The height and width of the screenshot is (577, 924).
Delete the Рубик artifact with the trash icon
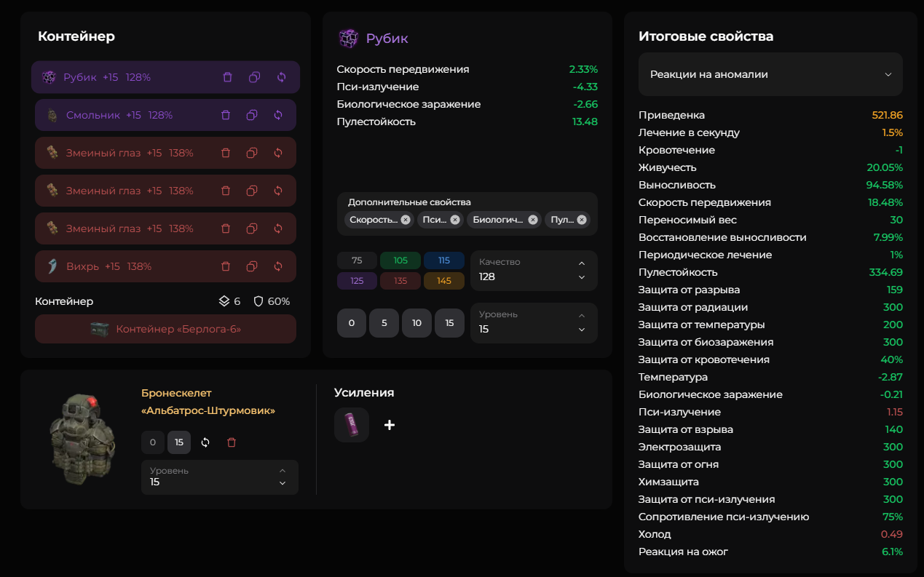tap(227, 77)
